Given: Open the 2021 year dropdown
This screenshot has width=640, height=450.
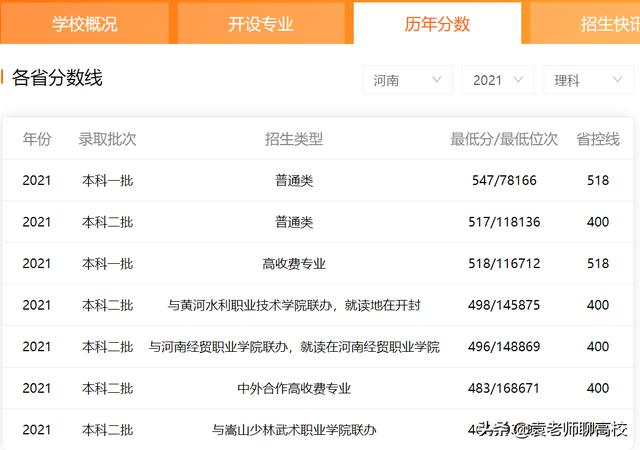Looking at the screenshot, I should click(497, 80).
